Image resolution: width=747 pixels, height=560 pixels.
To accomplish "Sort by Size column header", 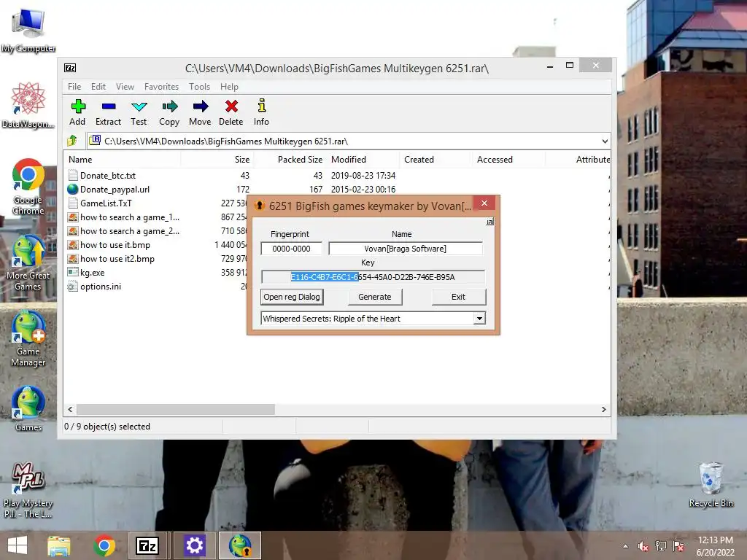I will click(x=217, y=160).
